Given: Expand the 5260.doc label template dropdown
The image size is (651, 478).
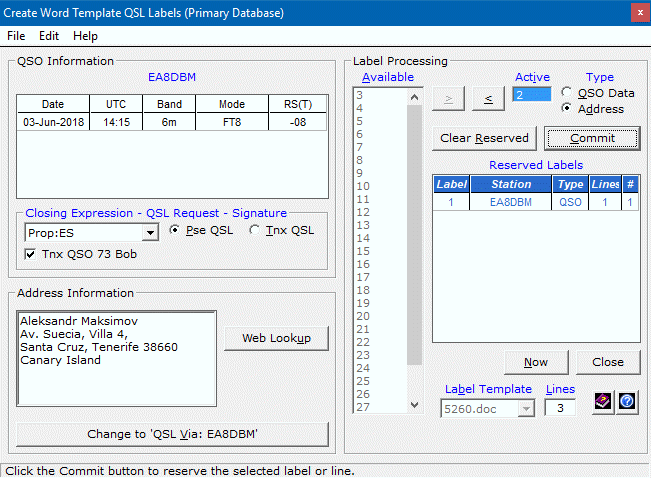Looking at the screenshot, I should tap(526, 409).
